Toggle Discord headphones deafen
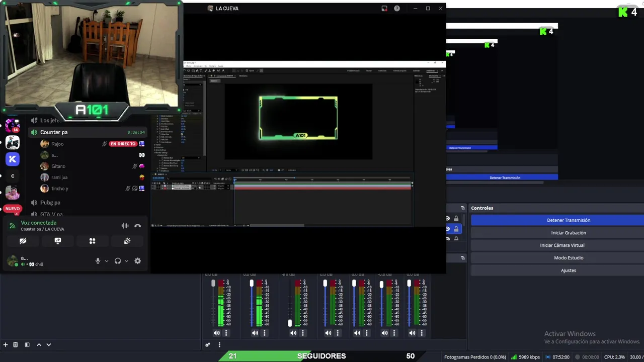 (118, 261)
